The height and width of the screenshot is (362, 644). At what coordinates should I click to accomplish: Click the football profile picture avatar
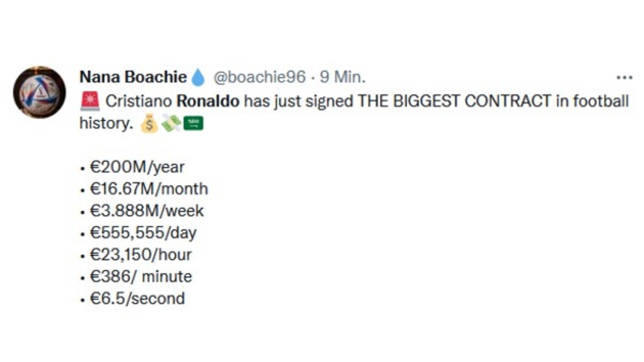[x=40, y=93]
